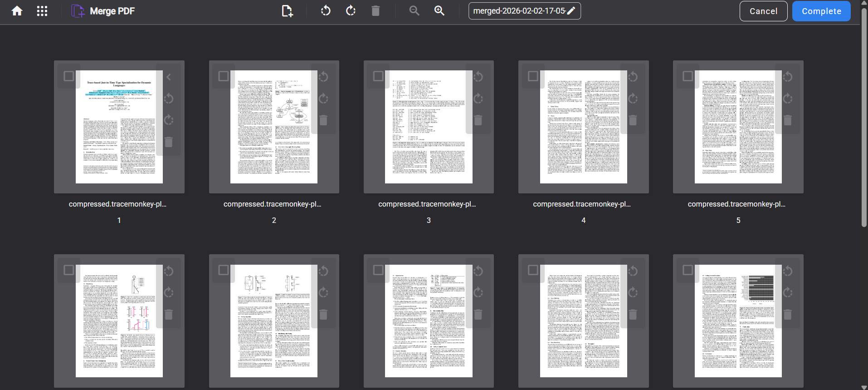Rotate page 1 clockwise
Screen dimensions: 868x390
pyautogui.click(x=169, y=120)
